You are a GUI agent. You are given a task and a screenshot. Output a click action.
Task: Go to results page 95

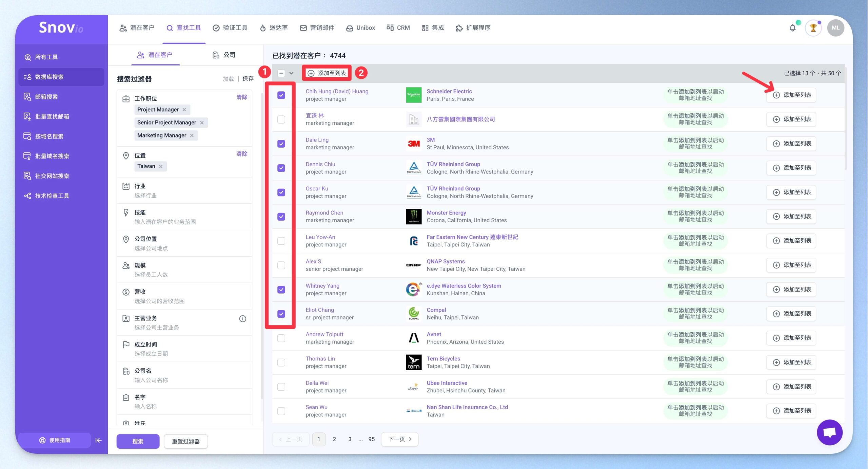372,439
